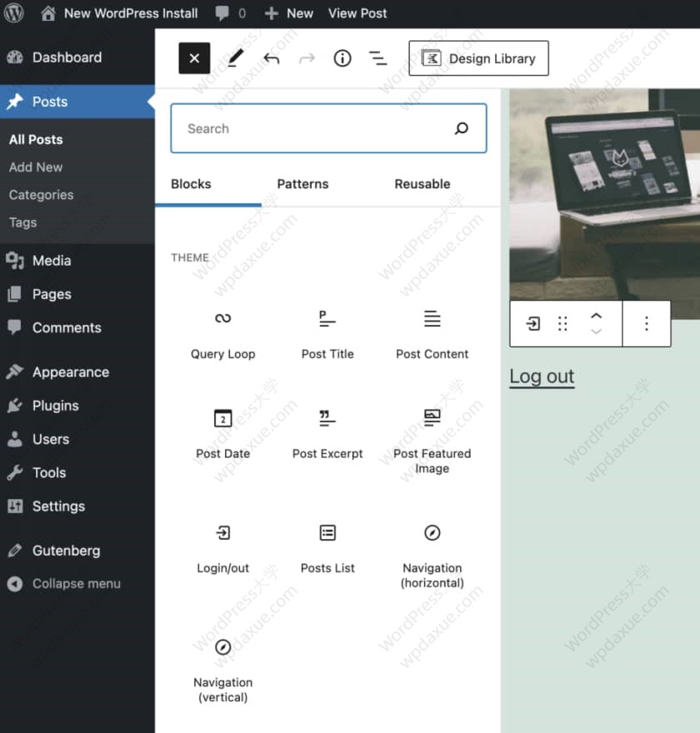Collapse the admin menu
The image size is (700, 733).
[x=77, y=583]
